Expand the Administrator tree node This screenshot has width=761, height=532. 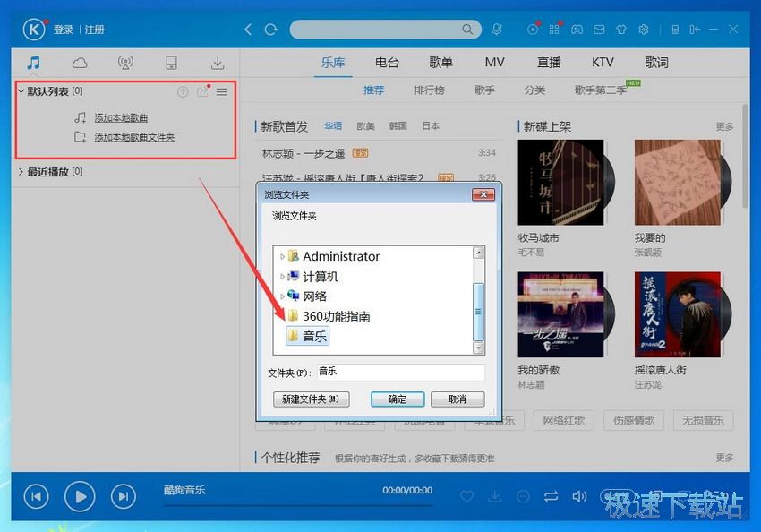(282, 256)
